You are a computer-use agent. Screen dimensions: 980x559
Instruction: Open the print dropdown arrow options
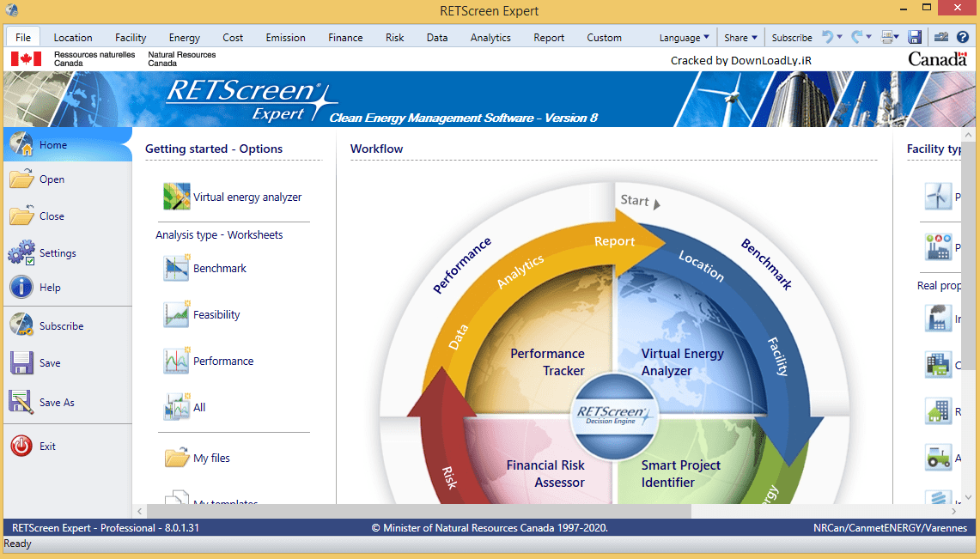pyautogui.click(x=896, y=36)
